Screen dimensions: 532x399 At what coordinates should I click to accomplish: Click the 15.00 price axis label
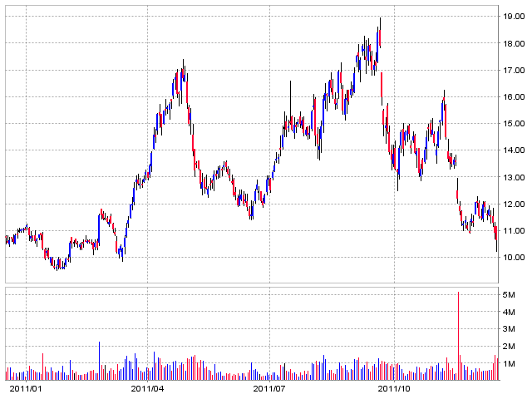tap(514, 124)
